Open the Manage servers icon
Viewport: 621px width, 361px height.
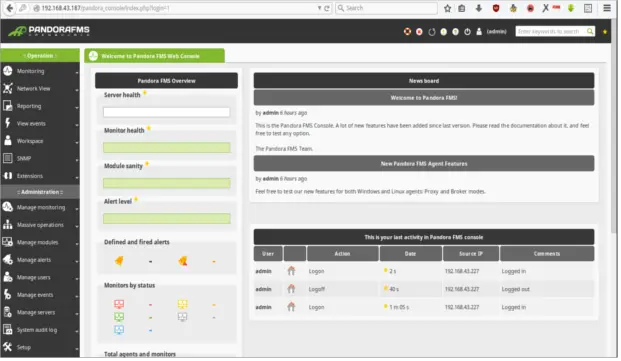[x=8, y=312]
